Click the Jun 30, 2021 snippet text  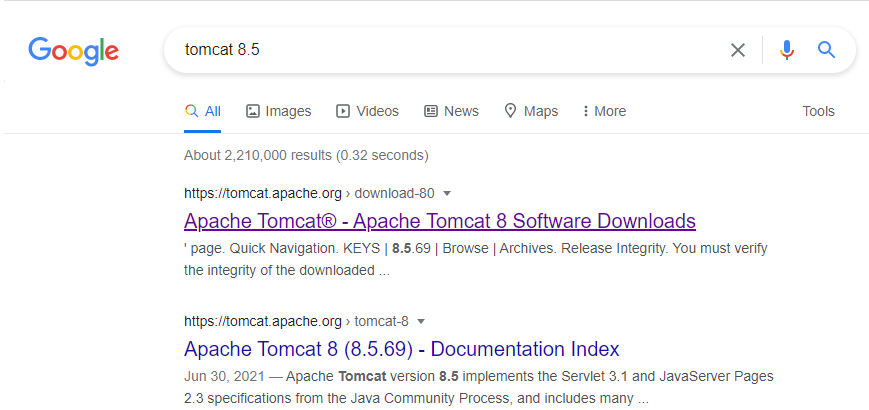coord(479,387)
